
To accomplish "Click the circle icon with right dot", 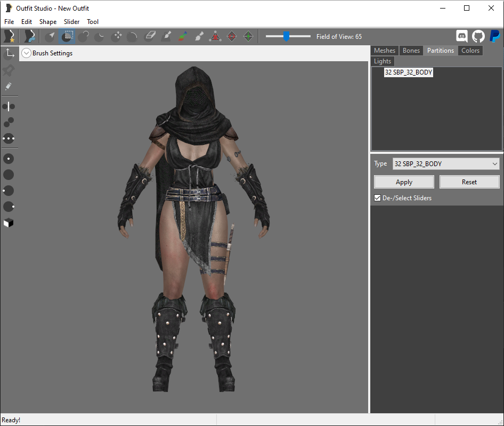I will (9, 207).
